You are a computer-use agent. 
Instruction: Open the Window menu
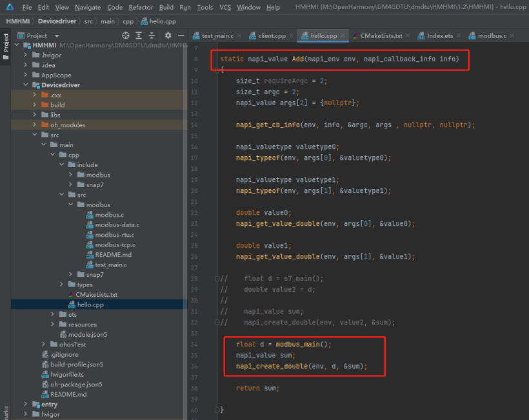click(248, 7)
